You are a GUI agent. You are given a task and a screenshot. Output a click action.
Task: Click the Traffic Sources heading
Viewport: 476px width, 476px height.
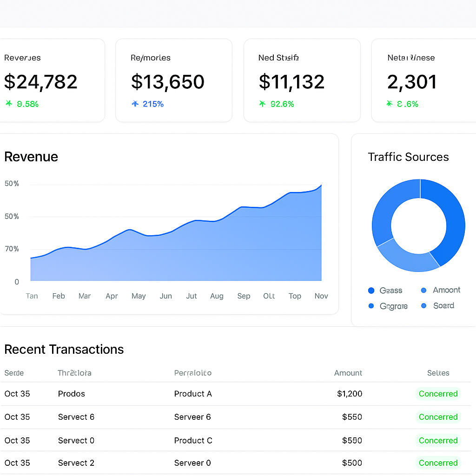tap(408, 157)
